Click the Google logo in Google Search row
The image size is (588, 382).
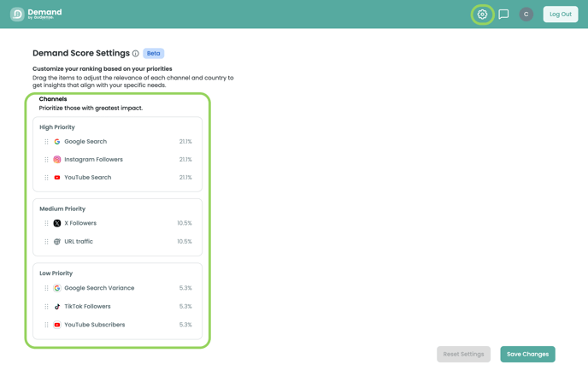tap(57, 142)
